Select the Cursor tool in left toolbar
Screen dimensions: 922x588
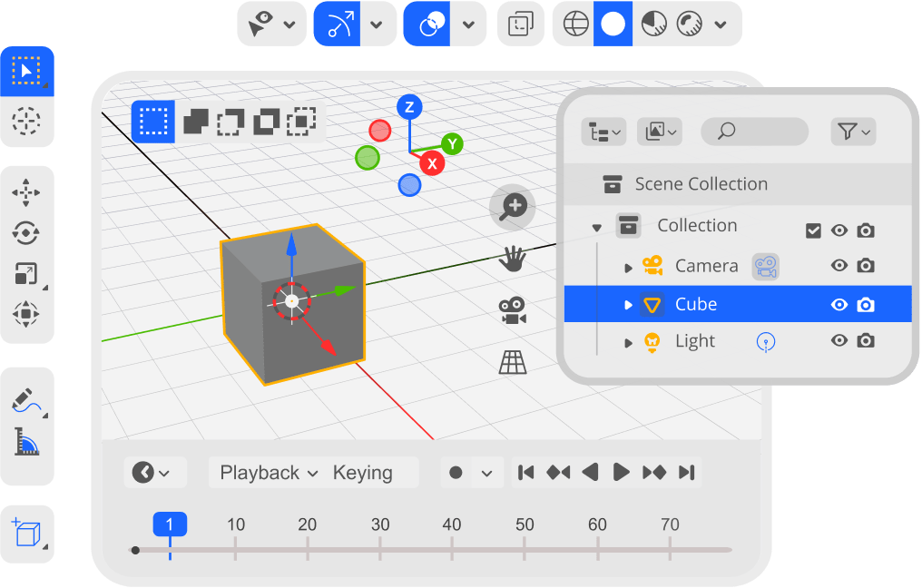point(26,121)
